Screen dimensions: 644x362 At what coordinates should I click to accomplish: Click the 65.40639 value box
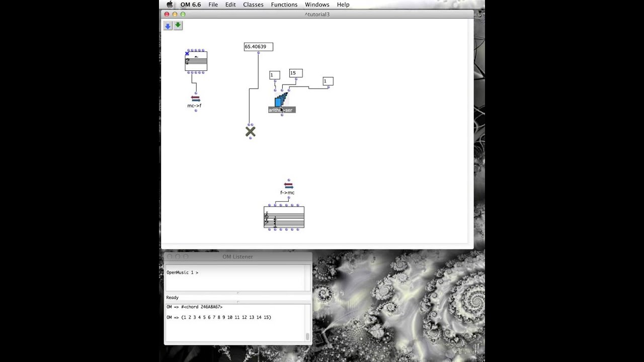(259, 47)
